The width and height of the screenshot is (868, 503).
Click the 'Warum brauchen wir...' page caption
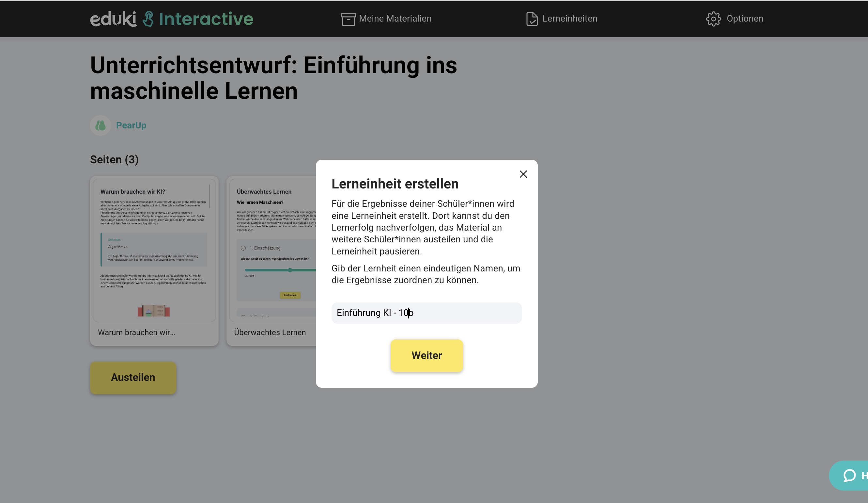(136, 333)
